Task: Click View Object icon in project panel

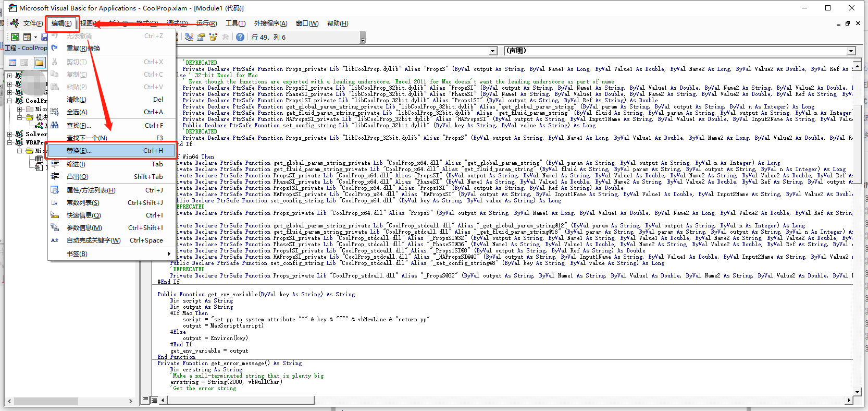Action: coord(24,63)
